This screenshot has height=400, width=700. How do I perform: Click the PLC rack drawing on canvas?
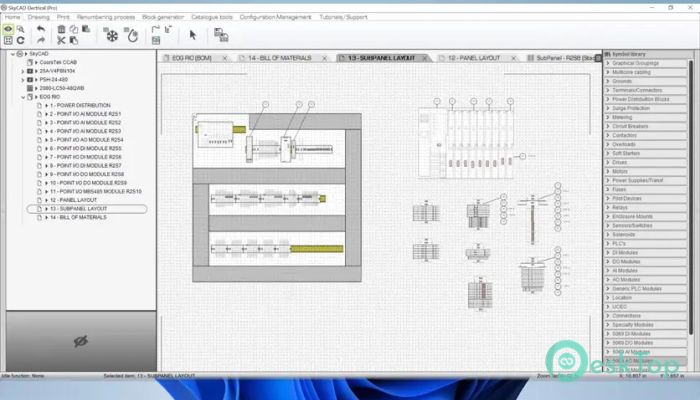click(x=466, y=142)
